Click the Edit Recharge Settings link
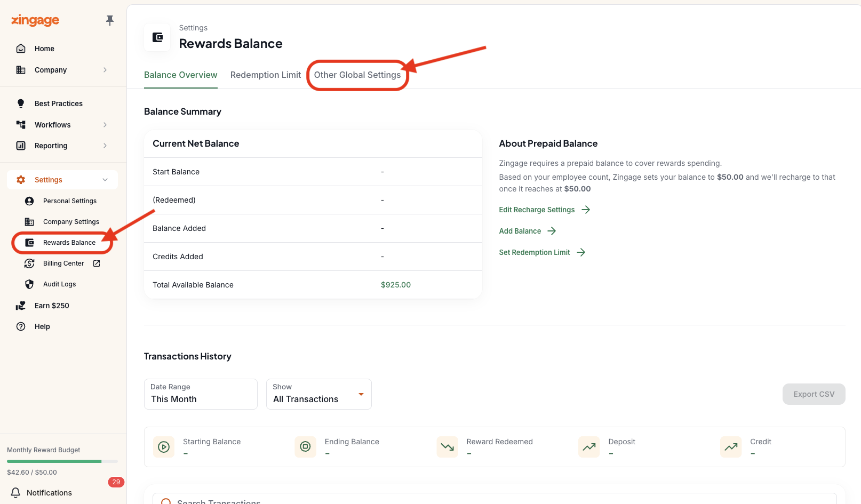861x504 pixels. click(537, 210)
